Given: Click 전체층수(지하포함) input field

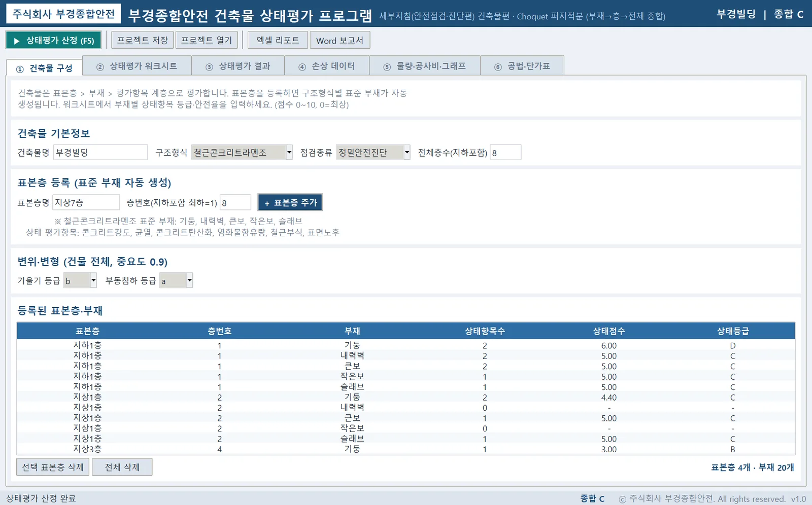Looking at the screenshot, I should [x=505, y=152].
